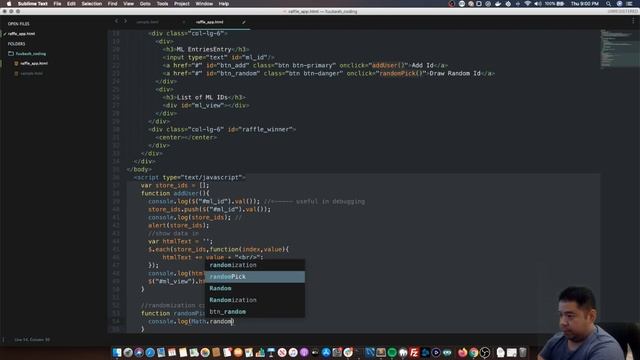Image resolution: width=640 pixels, height=360 pixels.
Task: Open the Project menu
Action: (182, 4)
